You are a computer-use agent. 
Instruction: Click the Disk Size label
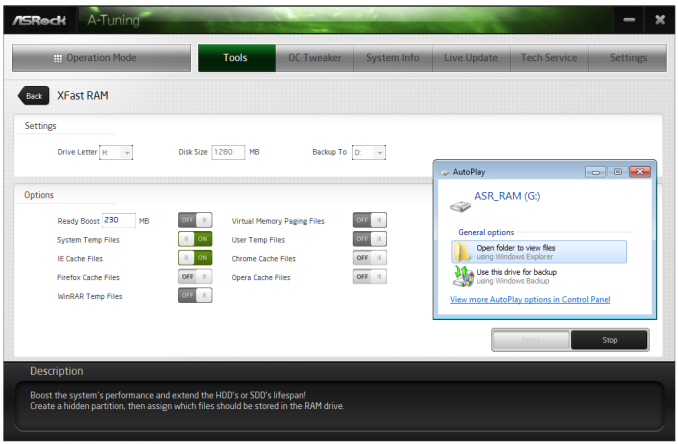click(193, 153)
